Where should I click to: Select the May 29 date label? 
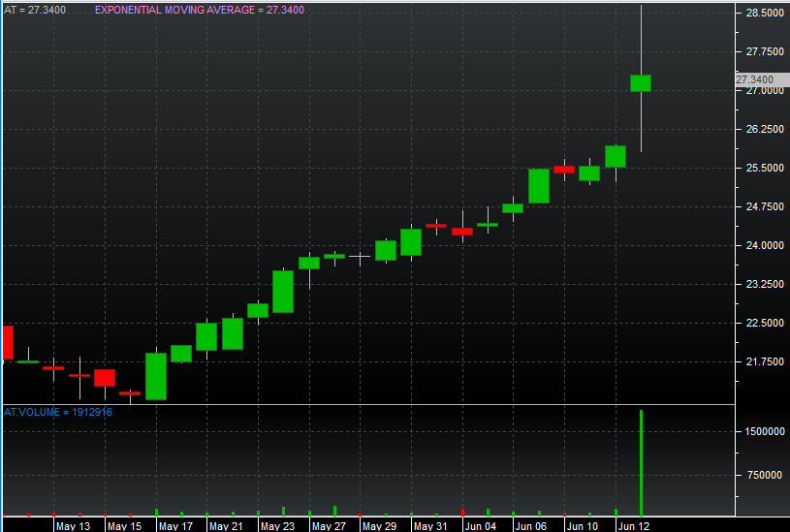(x=378, y=526)
